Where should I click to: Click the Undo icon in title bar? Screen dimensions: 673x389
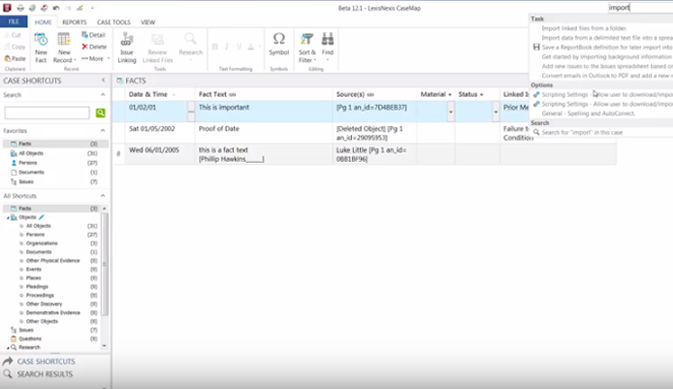tap(56, 8)
